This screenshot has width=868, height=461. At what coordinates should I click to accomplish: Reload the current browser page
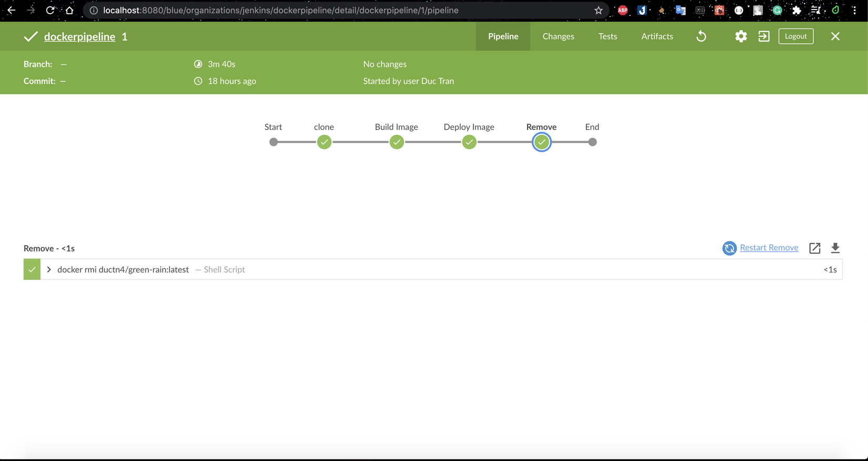(50, 10)
